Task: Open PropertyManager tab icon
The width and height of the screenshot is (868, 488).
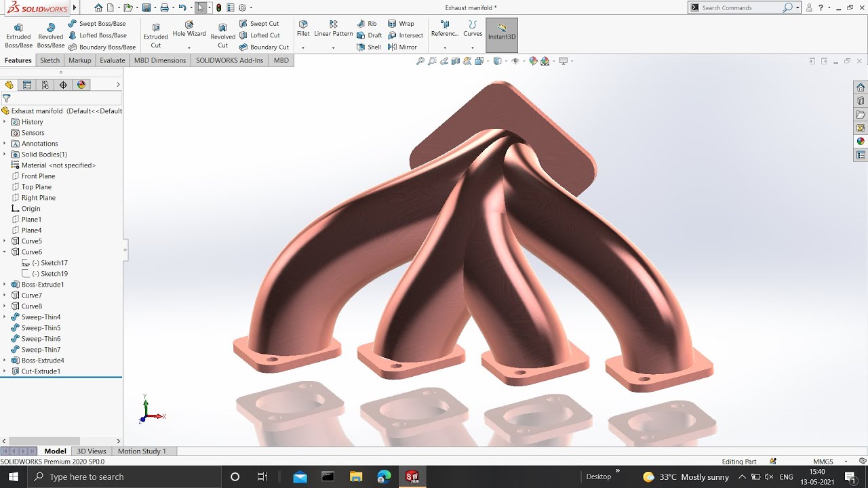Action: tap(27, 85)
